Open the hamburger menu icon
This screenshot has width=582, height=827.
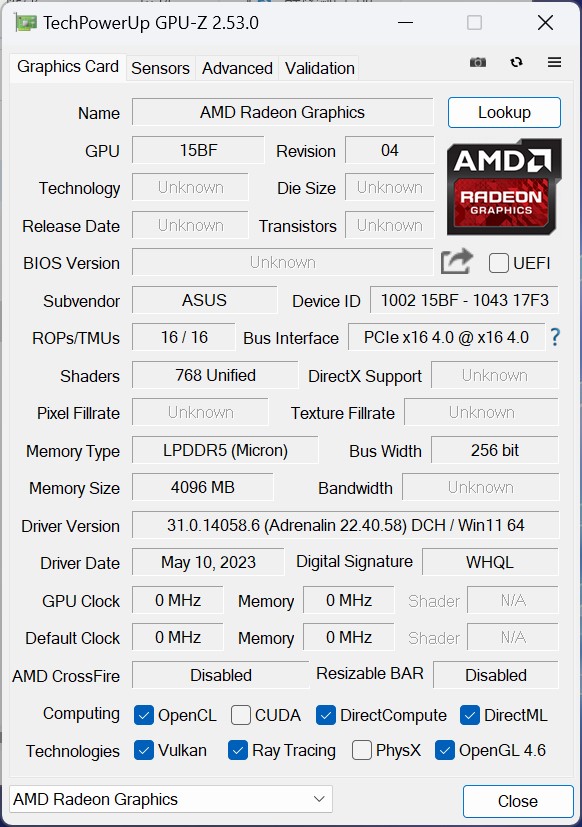[x=554, y=62]
